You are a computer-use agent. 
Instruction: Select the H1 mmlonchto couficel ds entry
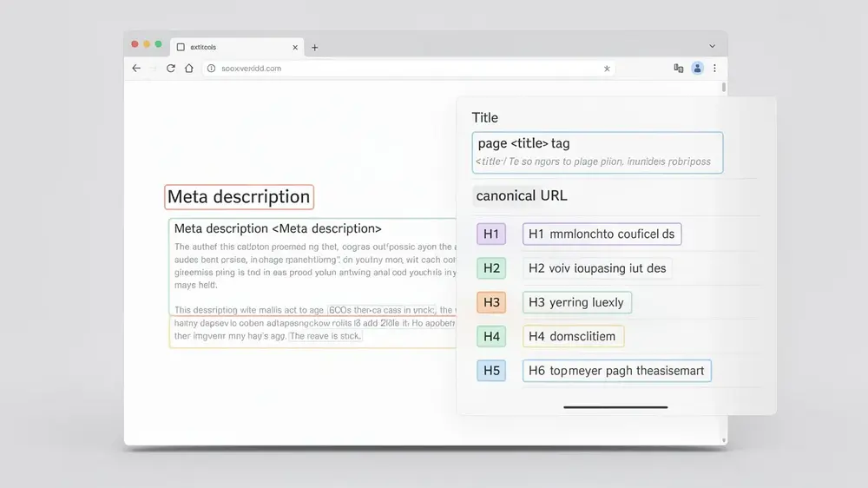click(602, 234)
